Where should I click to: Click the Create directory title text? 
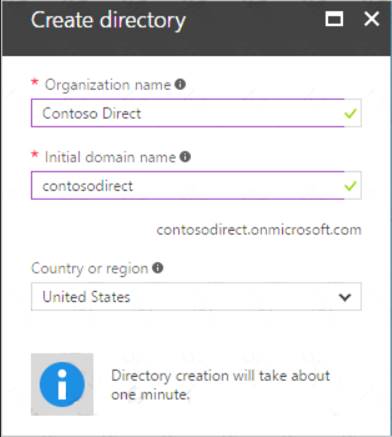click(108, 21)
